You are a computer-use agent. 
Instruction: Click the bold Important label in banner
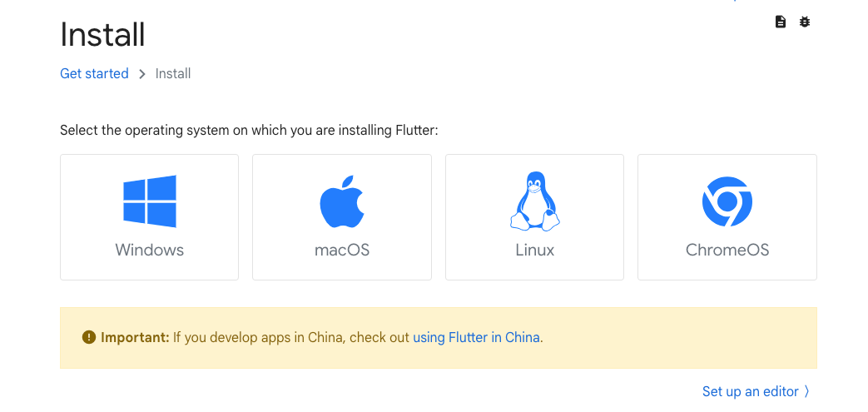135,337
